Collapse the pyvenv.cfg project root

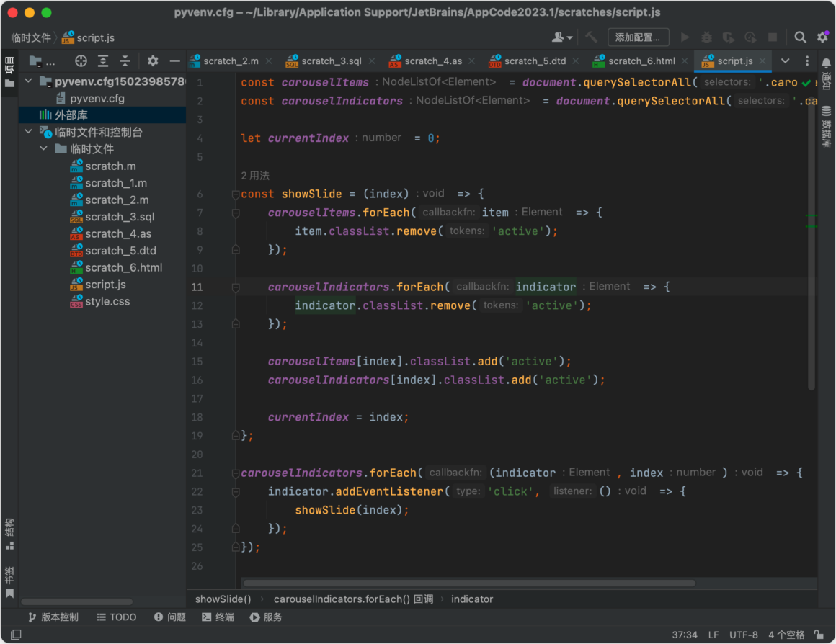[x=29, y=81]
